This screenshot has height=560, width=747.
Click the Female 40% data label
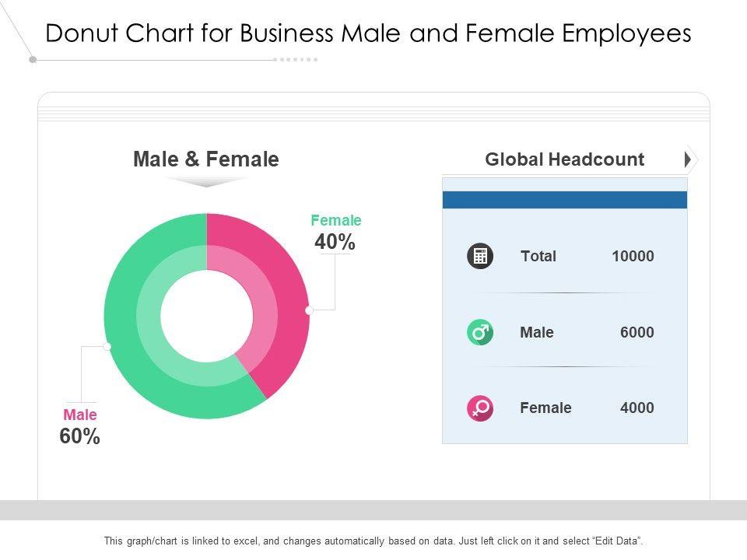click(335, 233)
